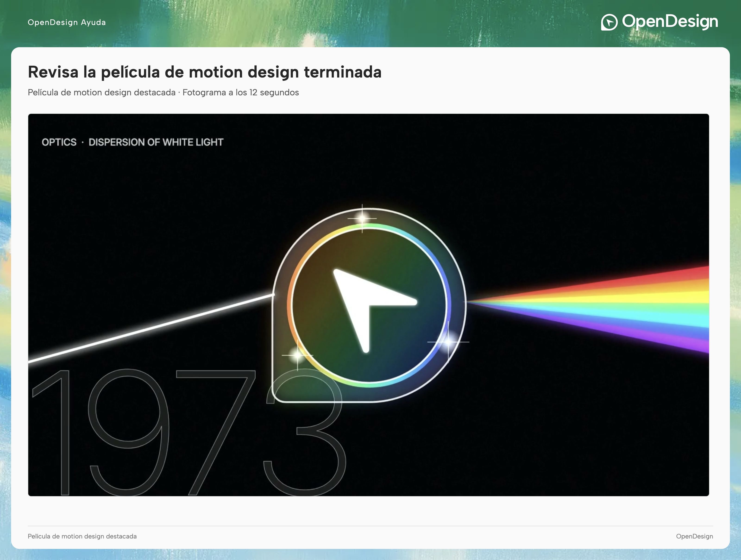Click "OPTICS · DISPERSION OF WHITE LIGHT" caption
The image size is (741, 560).
click(x=132, y=142)
